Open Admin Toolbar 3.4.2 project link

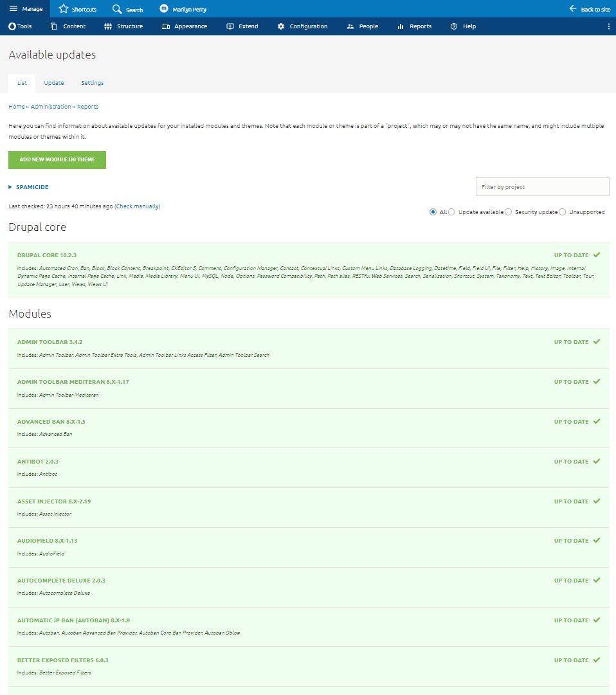(50, 342)
